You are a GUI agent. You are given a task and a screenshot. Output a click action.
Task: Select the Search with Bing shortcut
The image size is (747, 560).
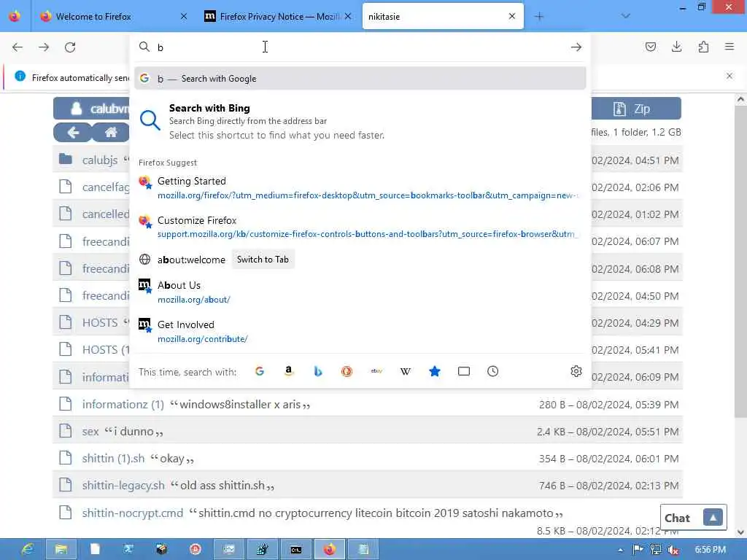point(360,122)
